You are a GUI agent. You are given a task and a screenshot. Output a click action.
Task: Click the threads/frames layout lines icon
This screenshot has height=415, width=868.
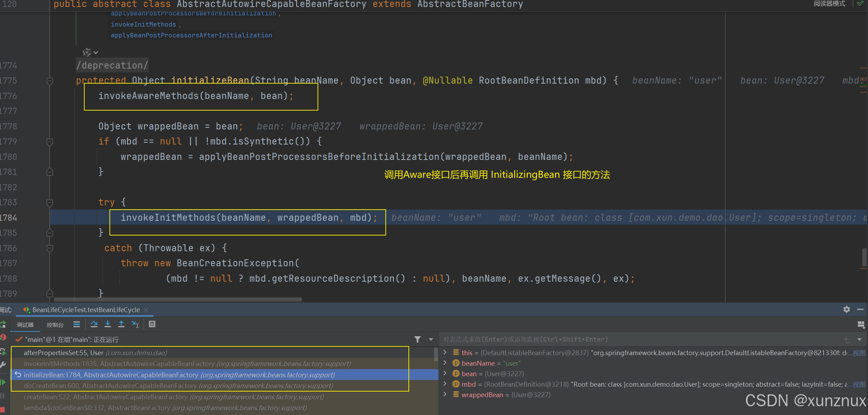[77, 324]
